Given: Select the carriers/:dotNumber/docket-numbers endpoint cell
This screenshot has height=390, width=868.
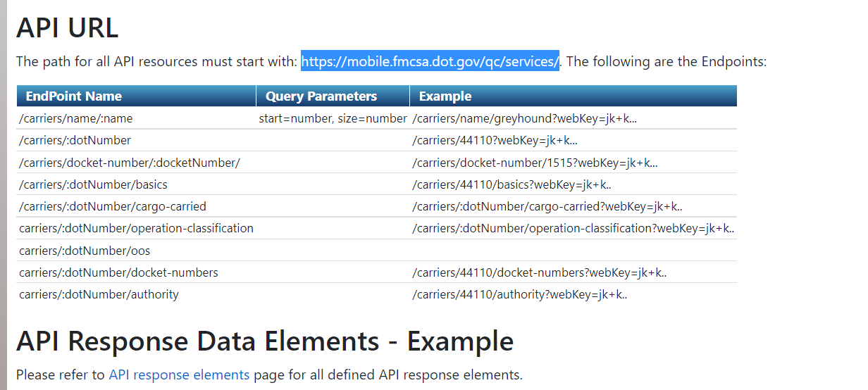Looking at the screenshot, I should point(118,272).
